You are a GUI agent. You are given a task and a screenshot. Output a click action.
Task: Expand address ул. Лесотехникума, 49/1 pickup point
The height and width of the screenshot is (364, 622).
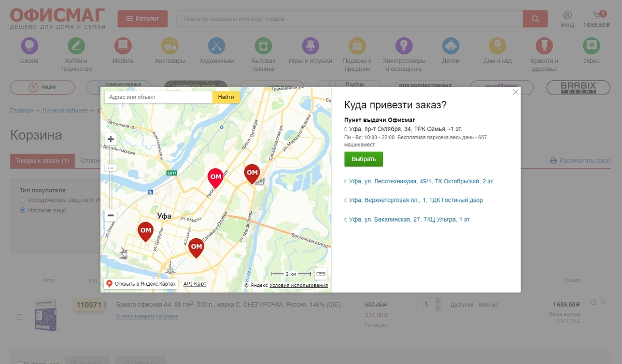click(419, 181)
